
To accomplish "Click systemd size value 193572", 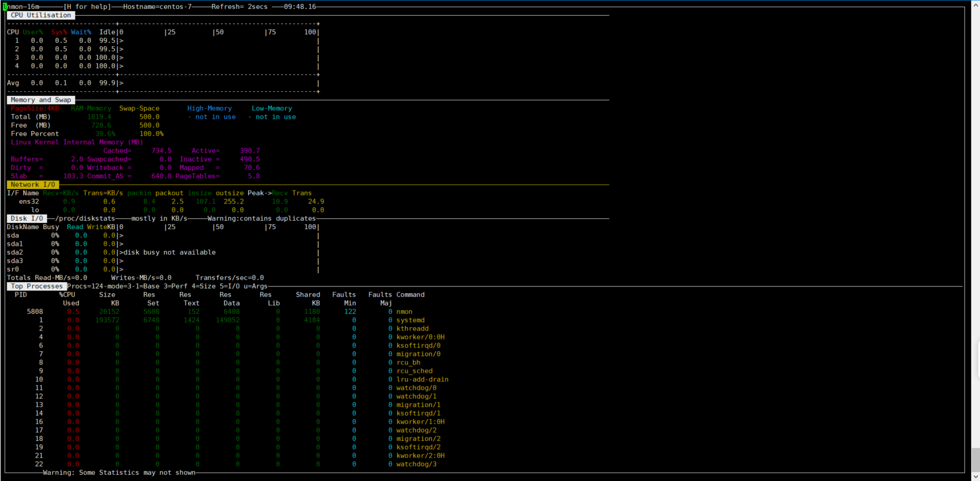I will pyautogui.click(x=107, y=320).
